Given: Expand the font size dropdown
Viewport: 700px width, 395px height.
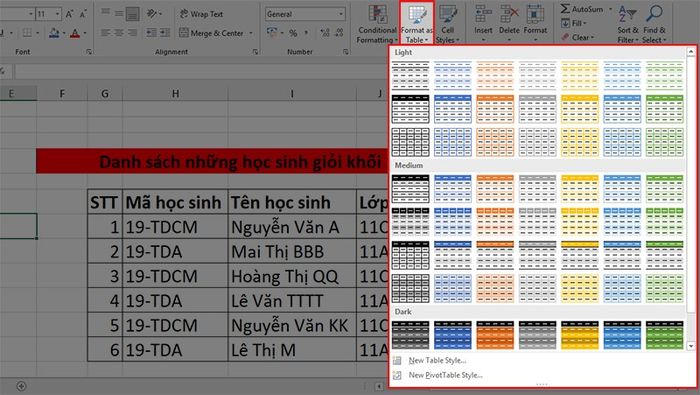Looking at the screenshot, I should click(x=58, y=14).
